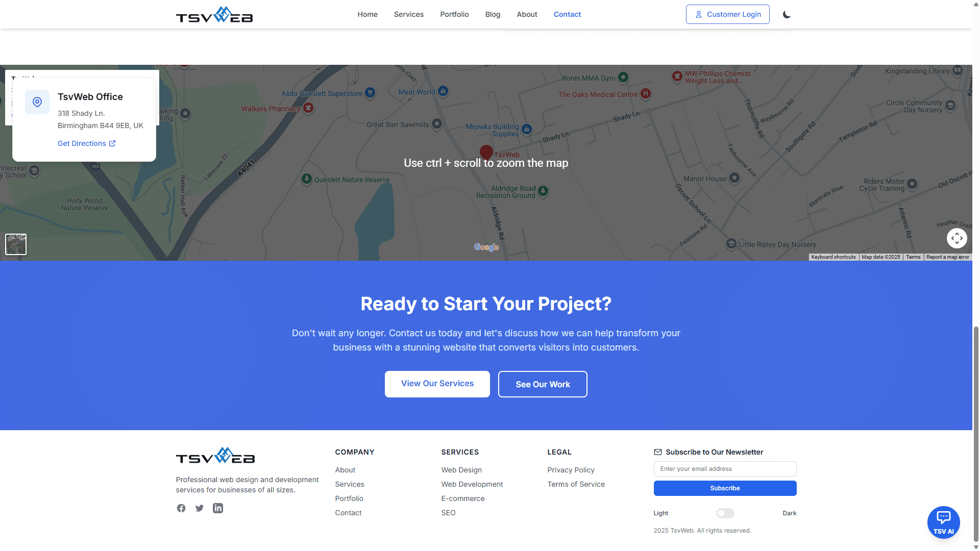The image size is (980, 551).
Task: Go to Portfolio in top navigation
Action: [x=454, y=14]
